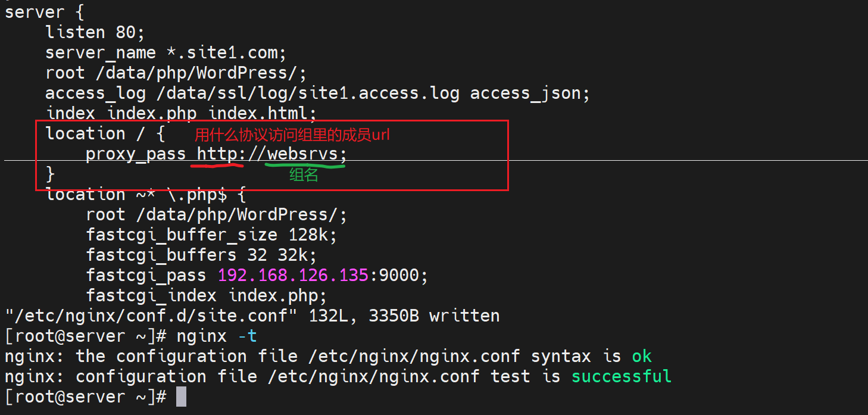Click the pink IP address 192.168.126.135

point(292,275)
